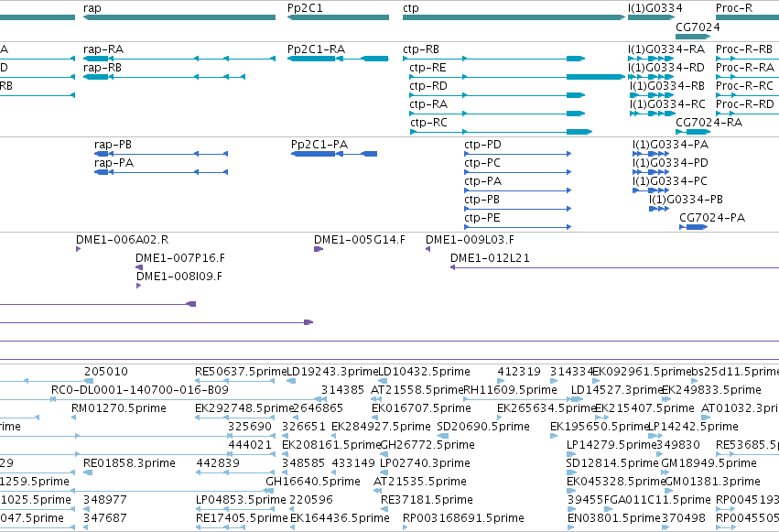
Task: Select EST RM01270.5prime
Action: 119,408
